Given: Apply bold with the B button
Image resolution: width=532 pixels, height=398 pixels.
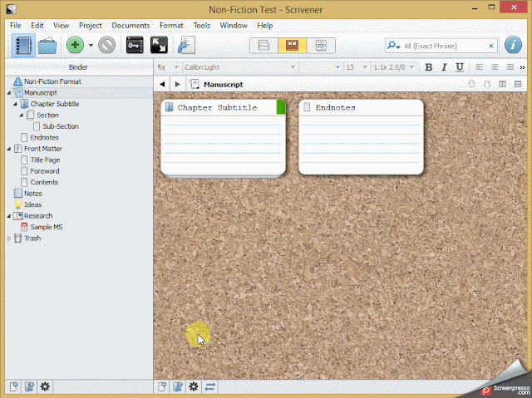Looking at the screenshot, I should [x=429, y=67].
